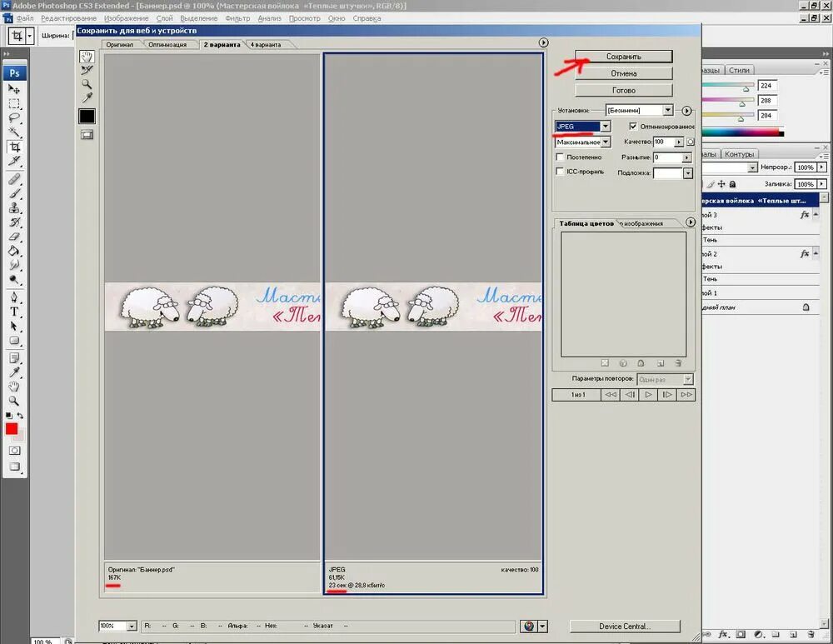
Task: Open quality mask button beside Качество
Action: (690, 142)
